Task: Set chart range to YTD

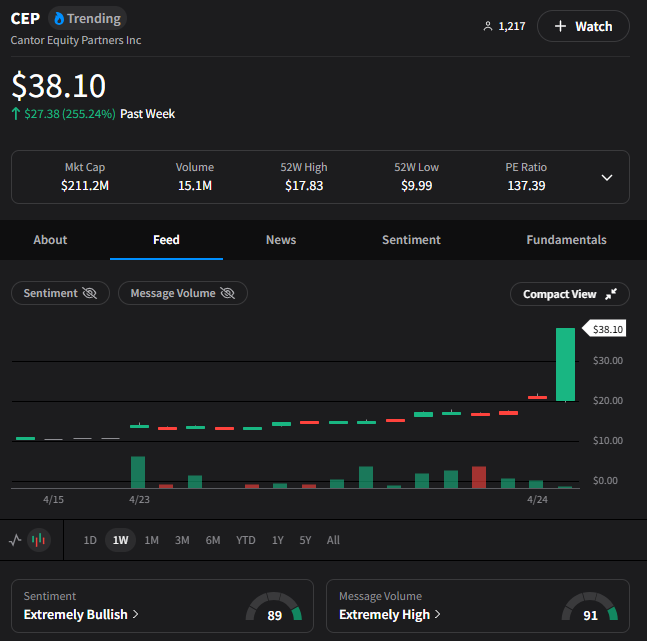Action: [x=246, y=540]
